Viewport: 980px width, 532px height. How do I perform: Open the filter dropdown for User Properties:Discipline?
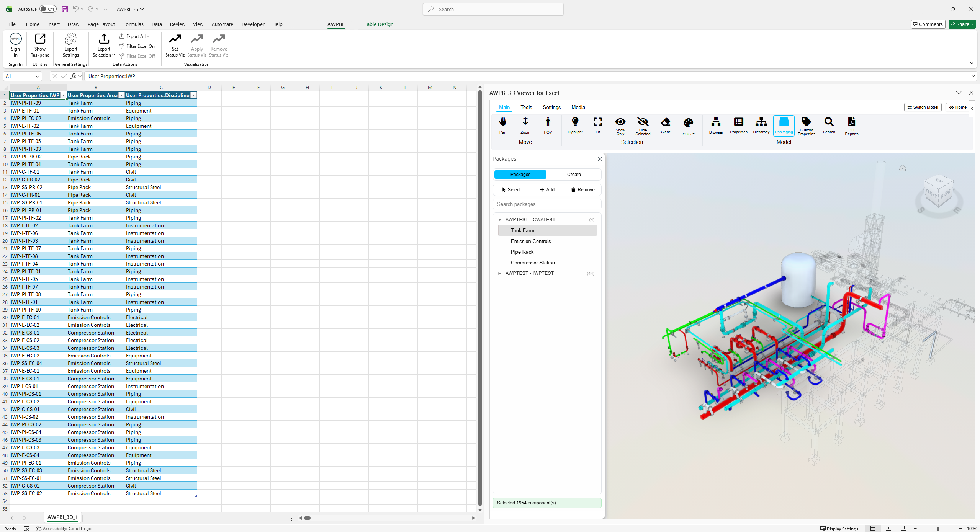click(x=193, y=95)
